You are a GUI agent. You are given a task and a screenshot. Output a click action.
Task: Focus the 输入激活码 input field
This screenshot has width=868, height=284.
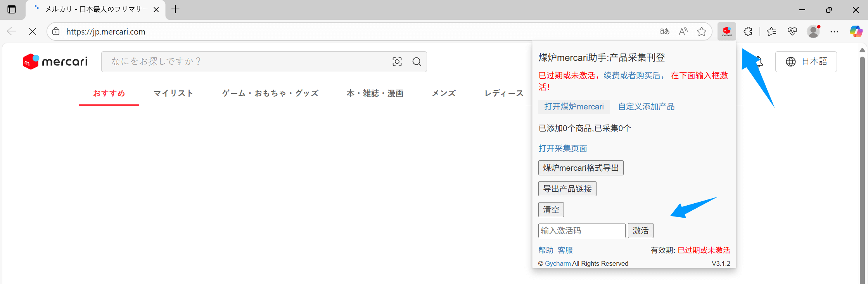[582, 231]
